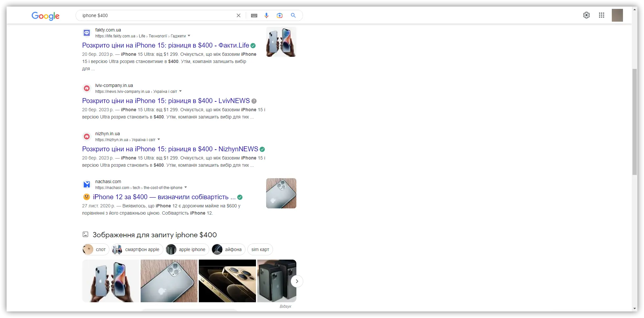Image resolution: width=644 pixels, height=318 pixels.
Task: Click the nizhyn.in.ua site favicon
Action: pyautogui.click(x=87, y=137)
